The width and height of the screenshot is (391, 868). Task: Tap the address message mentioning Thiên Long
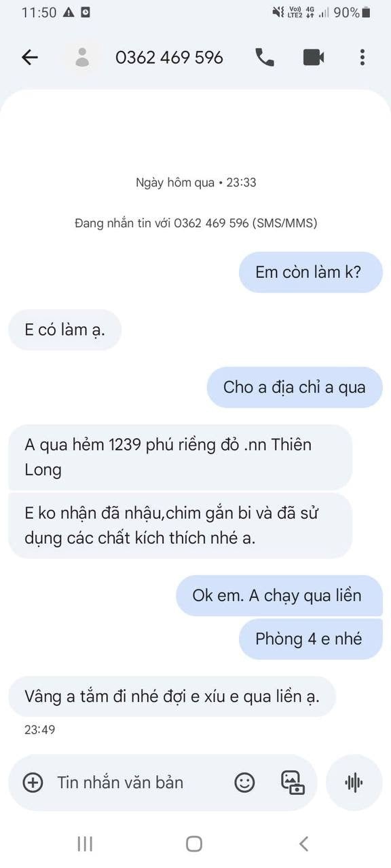click(180, 457)
